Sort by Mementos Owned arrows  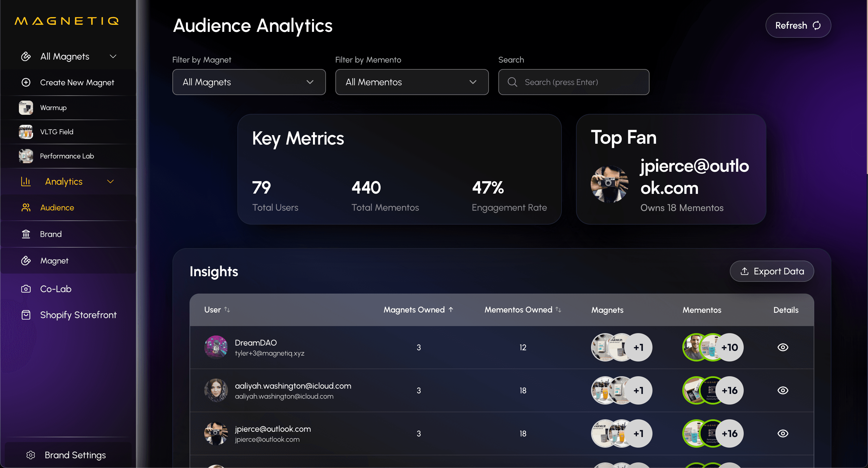click(558, 310)
